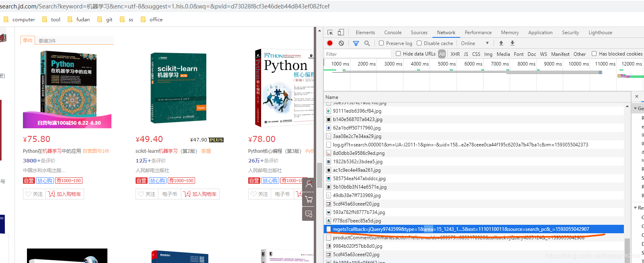Filter requests by Font type
This screenshot has height=263, width=644.
[518, 54]
